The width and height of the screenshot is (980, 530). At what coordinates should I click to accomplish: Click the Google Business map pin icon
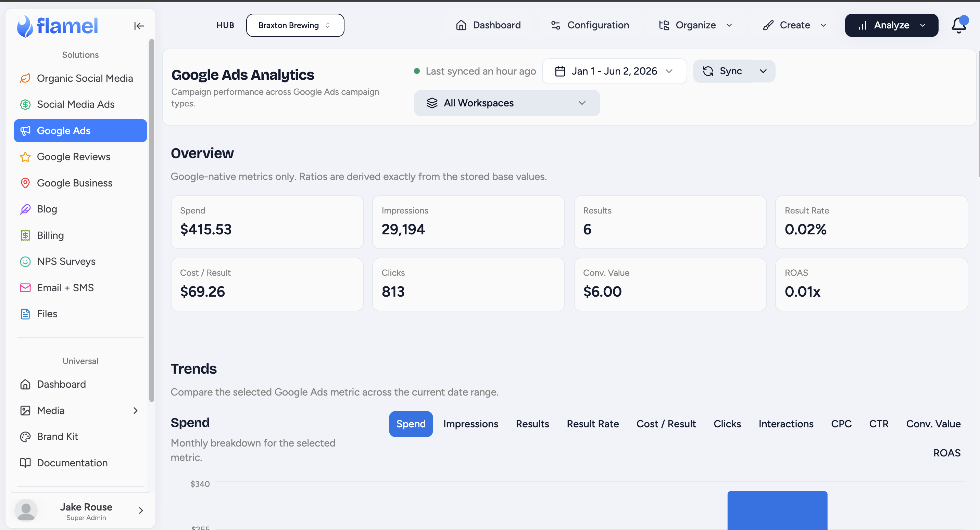click(x=25, y=183)
